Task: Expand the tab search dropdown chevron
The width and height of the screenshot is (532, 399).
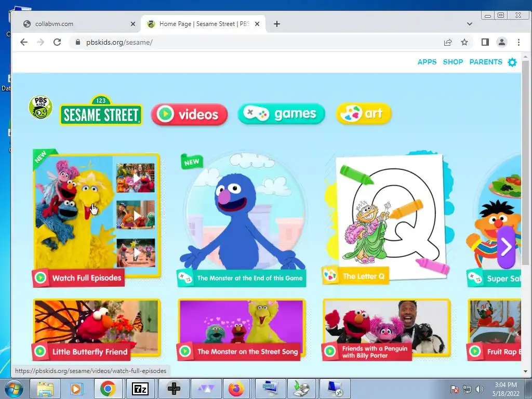Action: click(x=470, y=24)
